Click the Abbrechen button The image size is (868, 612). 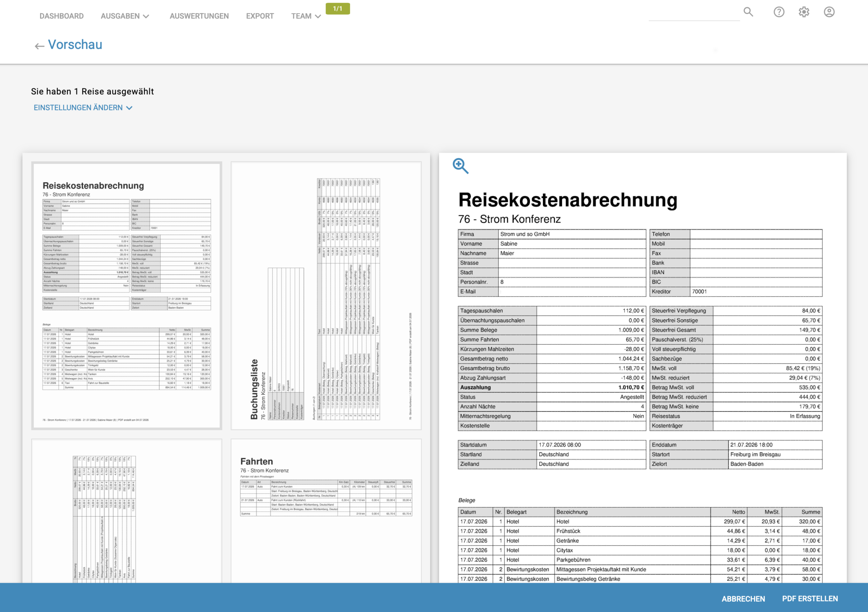point(743,599)
